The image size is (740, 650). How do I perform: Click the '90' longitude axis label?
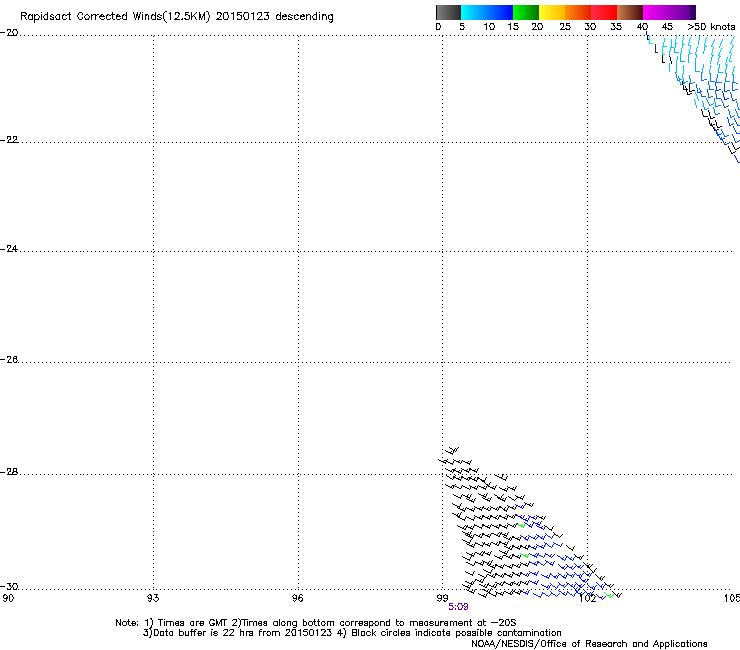click(8, 598)
